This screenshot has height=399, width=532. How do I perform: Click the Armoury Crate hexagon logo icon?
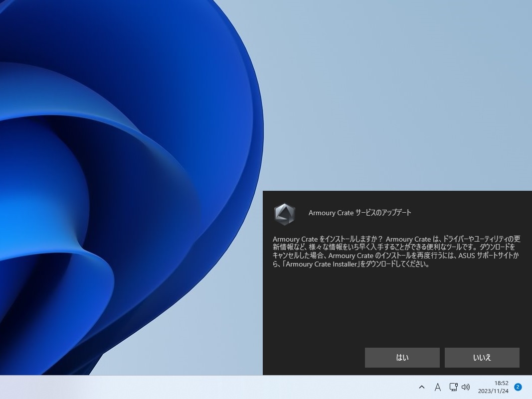[284, 214]
